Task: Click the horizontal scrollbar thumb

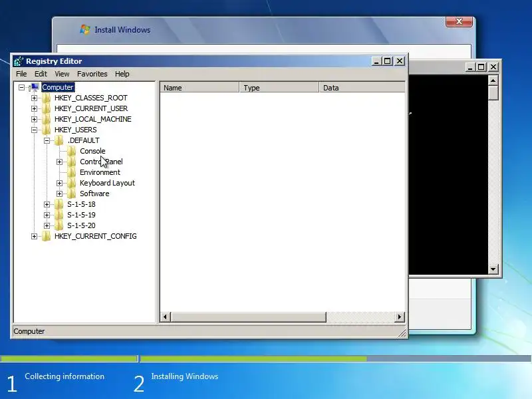Action: coord(248,317)
